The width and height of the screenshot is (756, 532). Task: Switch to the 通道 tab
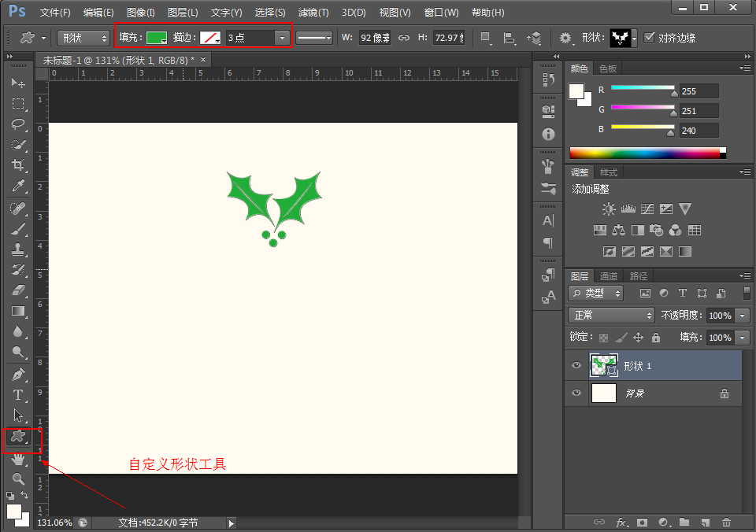click(608, 276)
